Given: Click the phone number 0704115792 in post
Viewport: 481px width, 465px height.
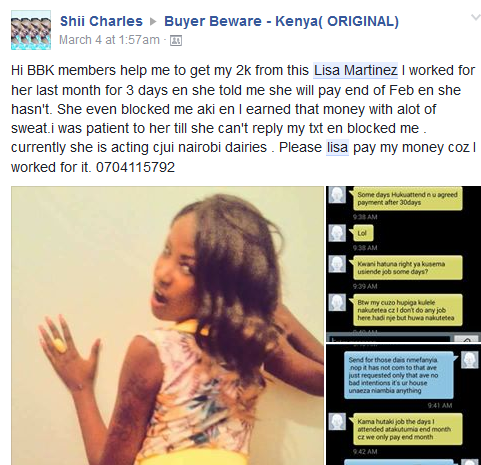Looking at the screenshot, I should 135,167.
